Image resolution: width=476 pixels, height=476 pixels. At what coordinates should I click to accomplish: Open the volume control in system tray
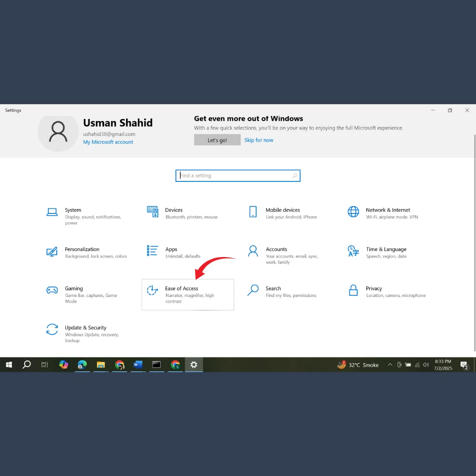426,365
